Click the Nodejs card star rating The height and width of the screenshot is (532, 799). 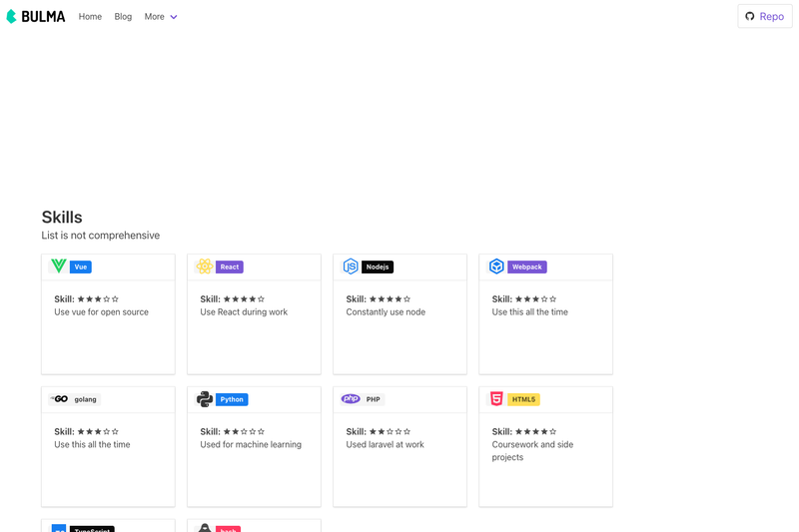point(390,299)
